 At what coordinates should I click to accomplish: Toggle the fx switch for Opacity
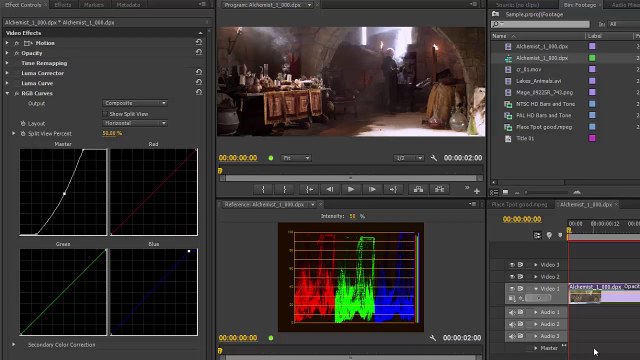[17, 53]
